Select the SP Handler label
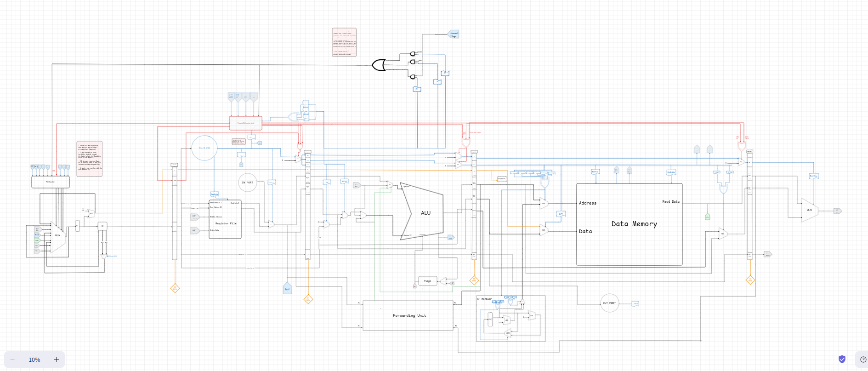 click(x=484, y=299)
